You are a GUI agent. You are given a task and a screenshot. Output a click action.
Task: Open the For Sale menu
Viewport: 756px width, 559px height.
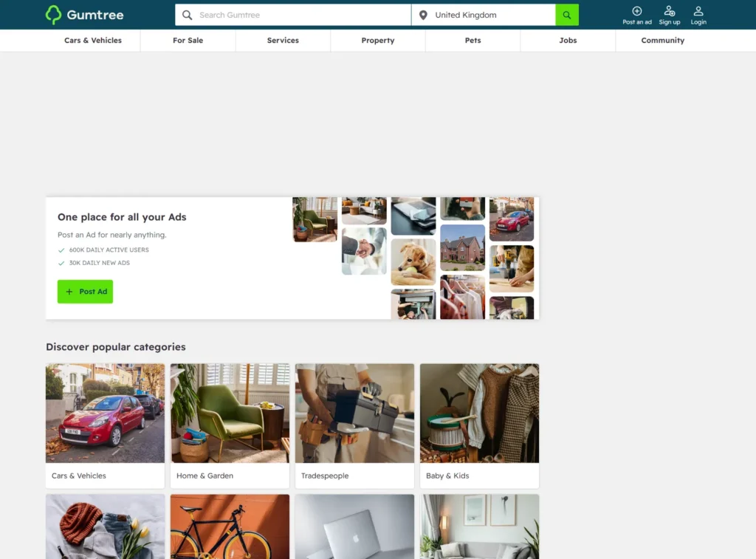click(x=188, y=41)
